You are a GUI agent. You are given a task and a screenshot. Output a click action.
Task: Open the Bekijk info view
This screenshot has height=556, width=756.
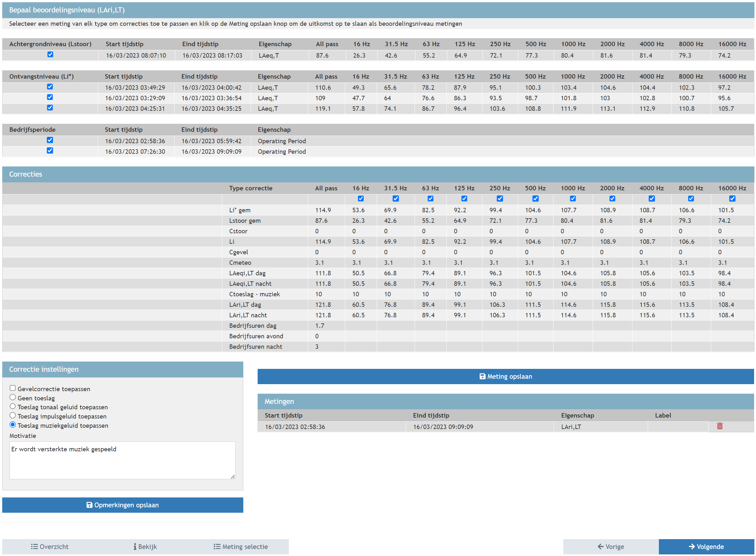tap(145, 546)
